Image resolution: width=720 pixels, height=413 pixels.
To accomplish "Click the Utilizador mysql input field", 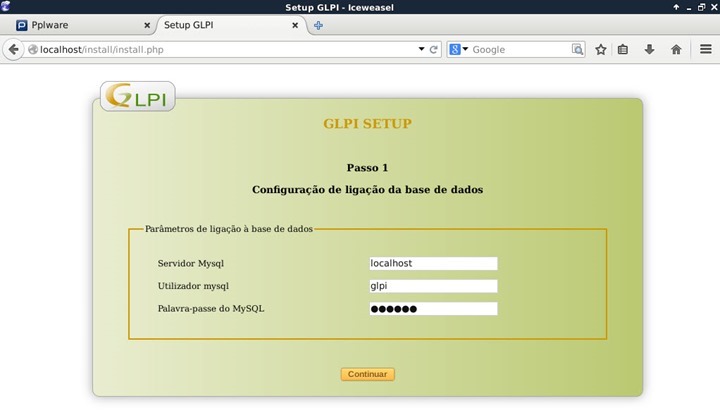I will tap(433, 286).
